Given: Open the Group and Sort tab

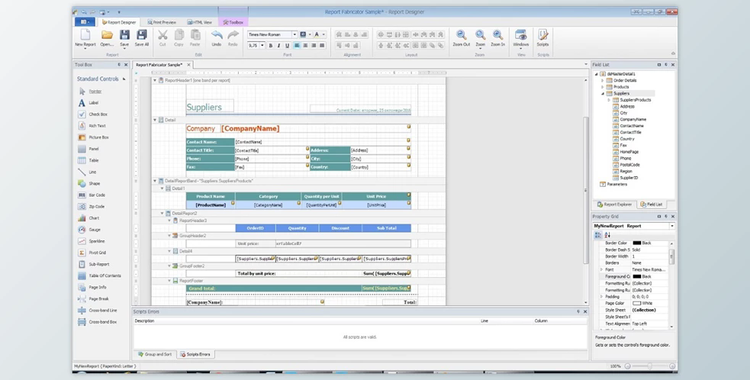Looking at the screenshot, I should 154,355.
